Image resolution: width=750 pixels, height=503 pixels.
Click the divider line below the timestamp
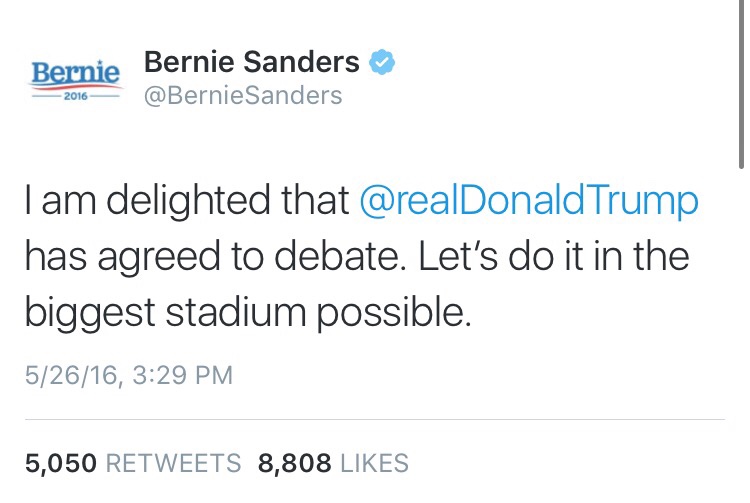(x=375, y=419)
